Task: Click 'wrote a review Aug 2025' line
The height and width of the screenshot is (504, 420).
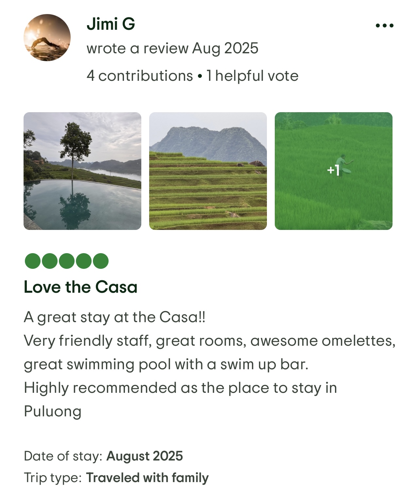Action: 172,48
